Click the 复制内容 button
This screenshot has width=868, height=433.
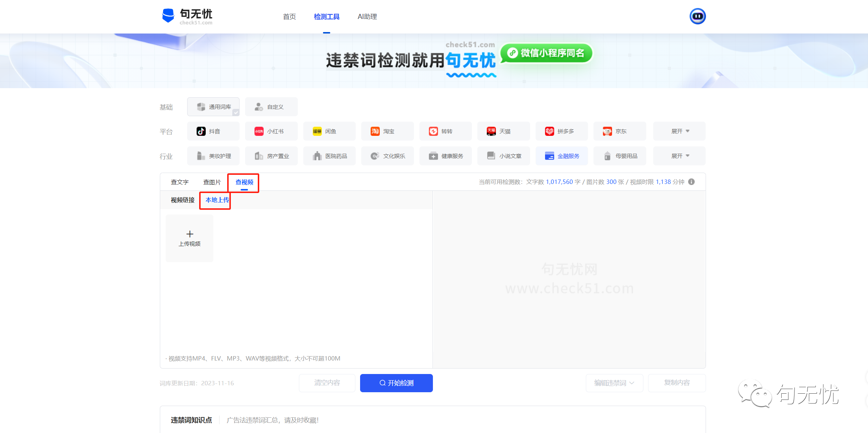[677, 383]
